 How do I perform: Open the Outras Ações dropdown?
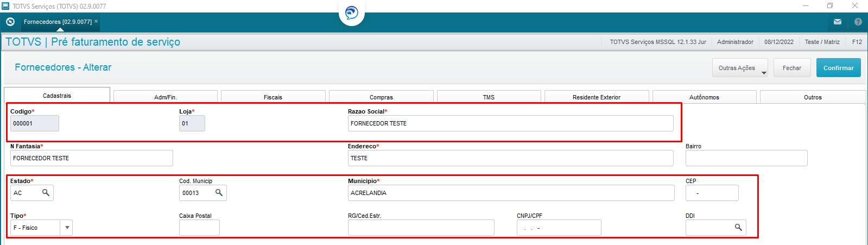coord(740,68)
